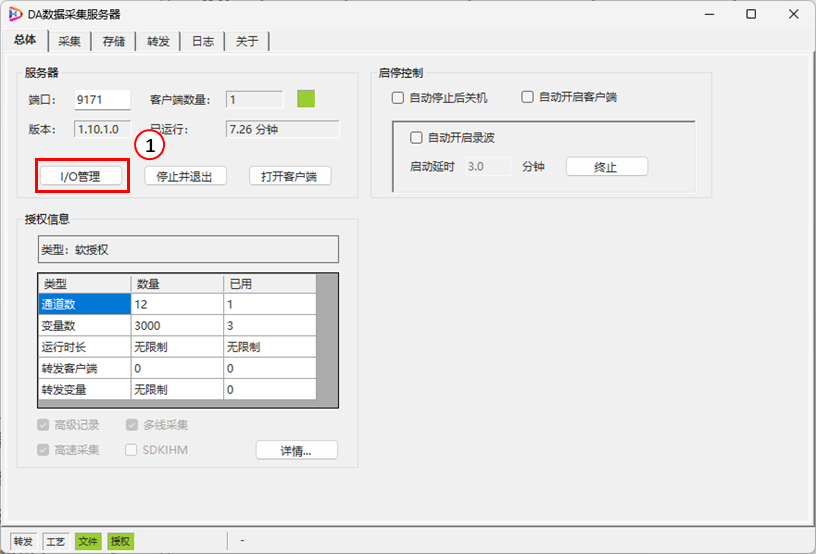Screen dimensions: 816x554
Task: Click the 端口 field showing 9171
Action: click(103, 99)
